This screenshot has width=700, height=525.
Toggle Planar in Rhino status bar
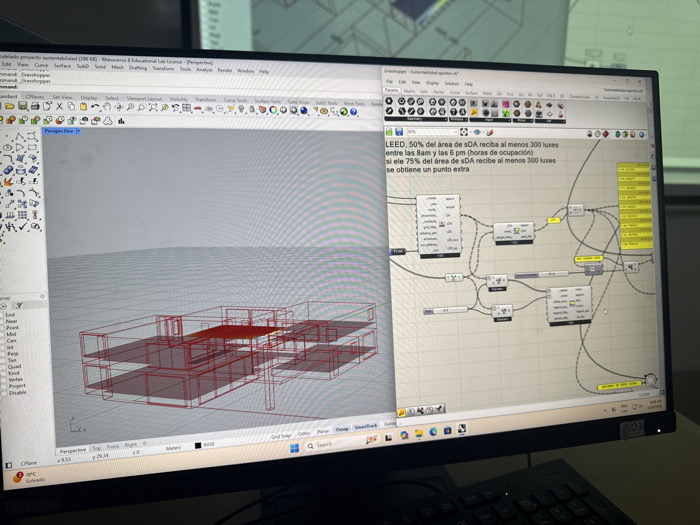pos(323,431)
